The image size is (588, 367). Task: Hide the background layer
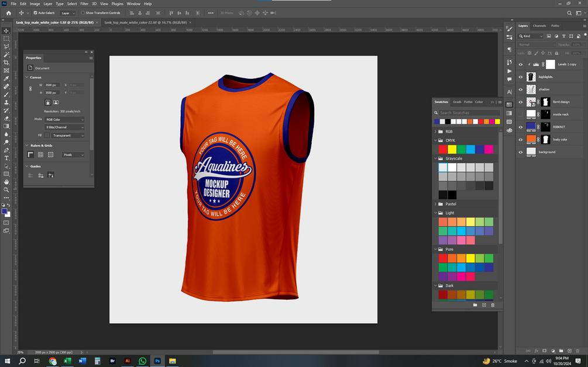click(521, 152)
